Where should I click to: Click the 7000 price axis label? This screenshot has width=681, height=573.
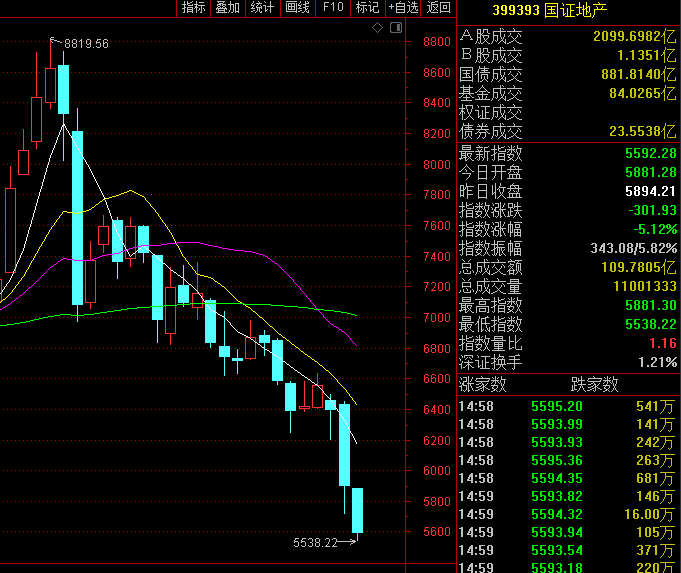tap(437, 318)
